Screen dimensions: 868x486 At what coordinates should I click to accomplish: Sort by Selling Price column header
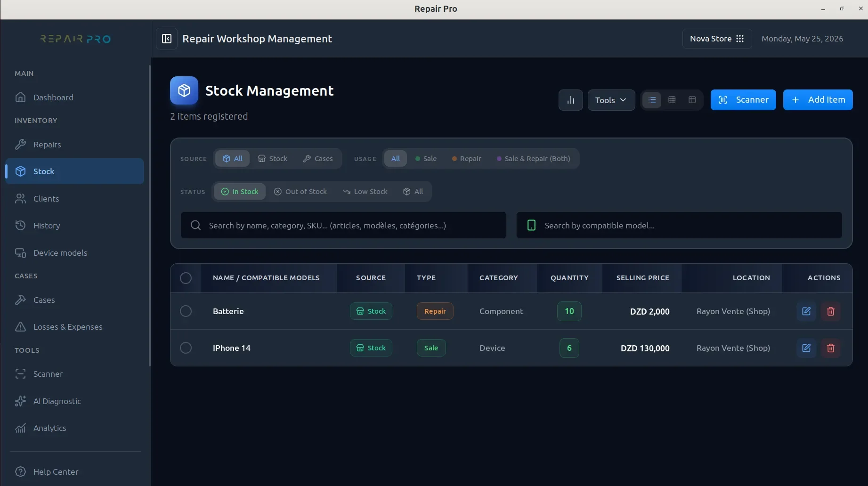click(642, 278)
